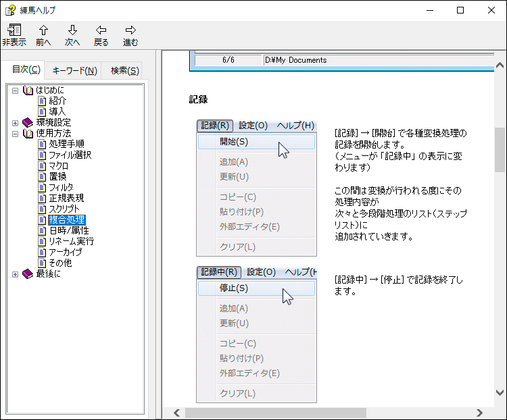The image size is (507, 420).
Task: Click the 6/6 status bar image
Action: tap(342, 61)
